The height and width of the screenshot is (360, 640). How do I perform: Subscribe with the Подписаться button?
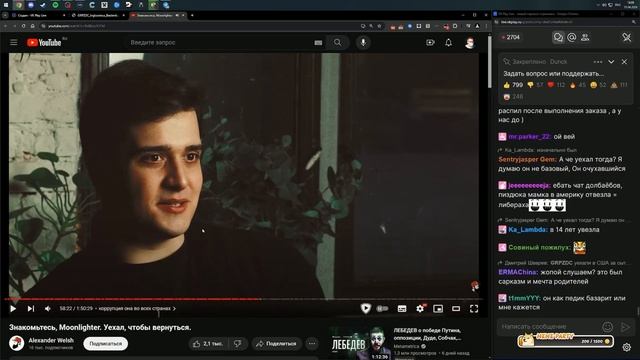pos(106,344)
